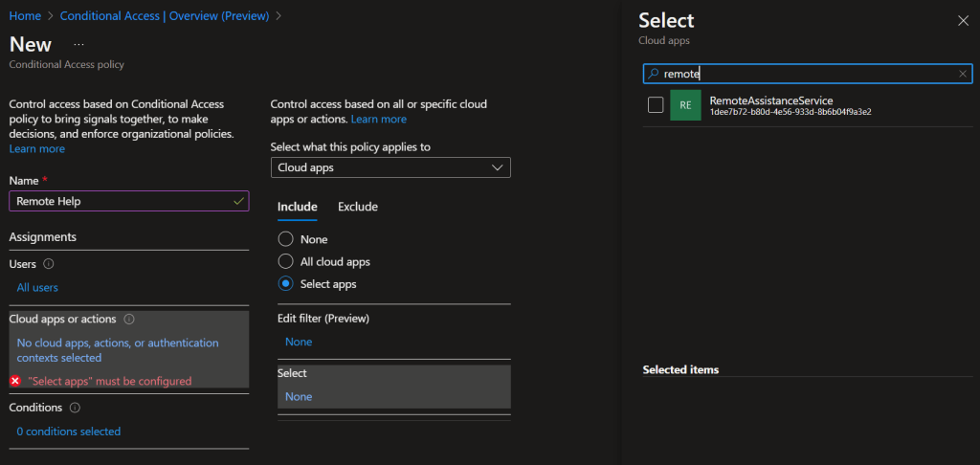
Task: Choose the Select apps radio button
Action: click(x=285, y=284)
